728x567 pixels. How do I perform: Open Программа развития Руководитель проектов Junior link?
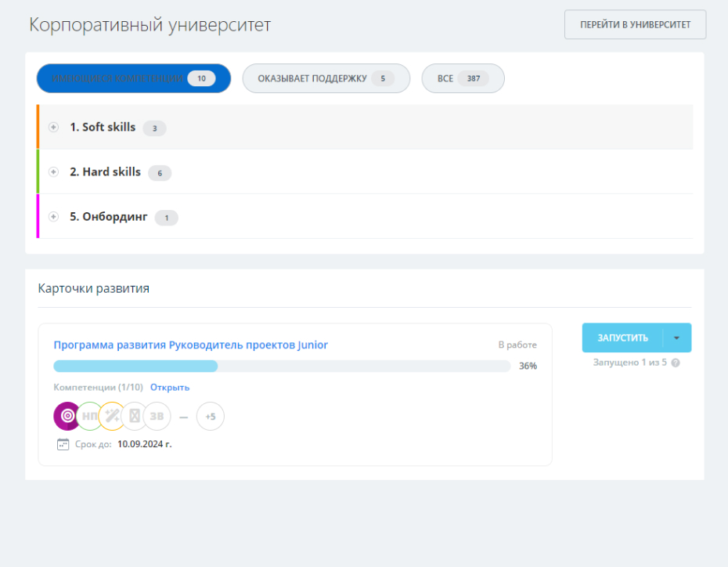191,345
